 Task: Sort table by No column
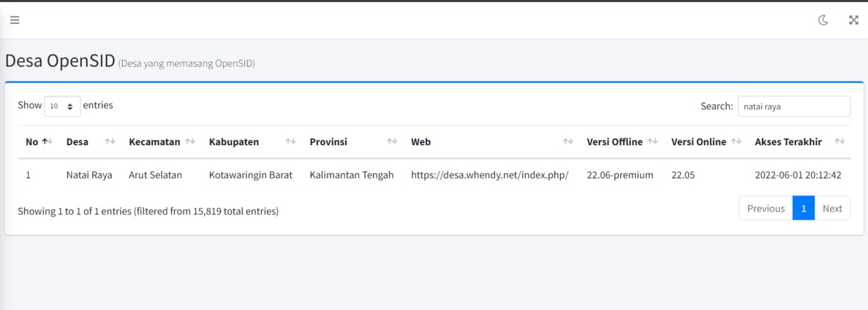tap(39, 142)
